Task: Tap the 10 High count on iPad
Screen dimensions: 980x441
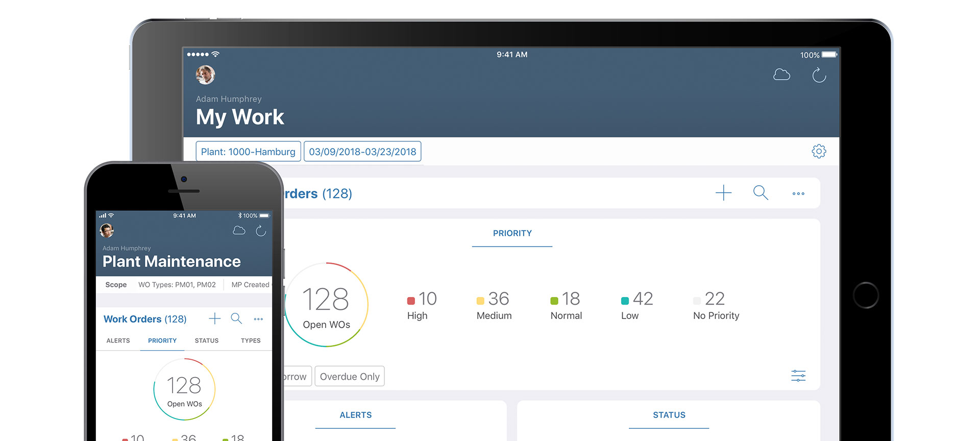Action: pyautogui.click(x=428, y=299)
